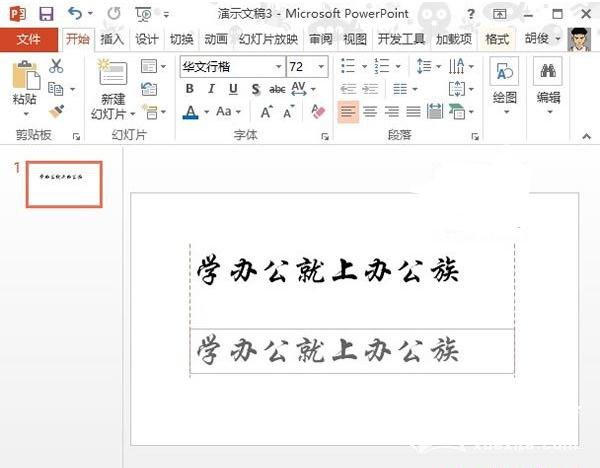This screenshot has width=600, height=468.
Task: Select the Format Painter brush
Action: pyautogui.click(x=56, y=111)
